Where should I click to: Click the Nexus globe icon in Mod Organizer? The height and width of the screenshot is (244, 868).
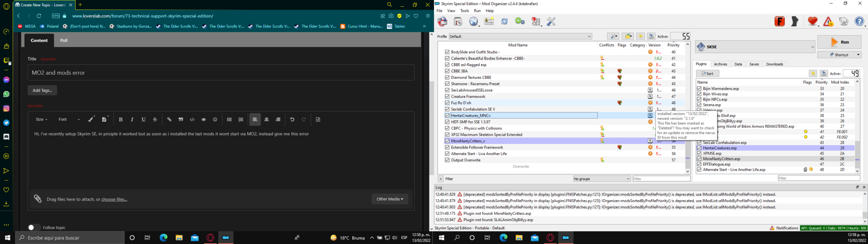tap(473, 21)
